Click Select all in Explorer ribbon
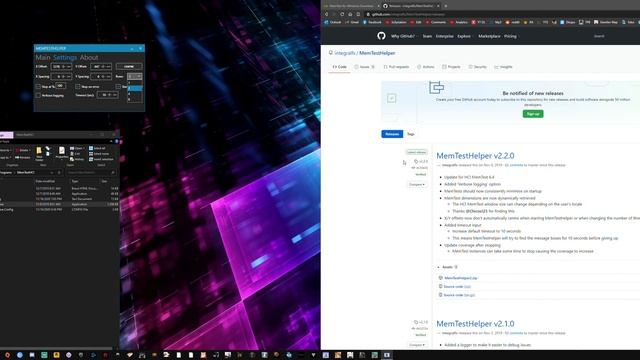This screenshot has height=360, width=640. click(97, 148)
